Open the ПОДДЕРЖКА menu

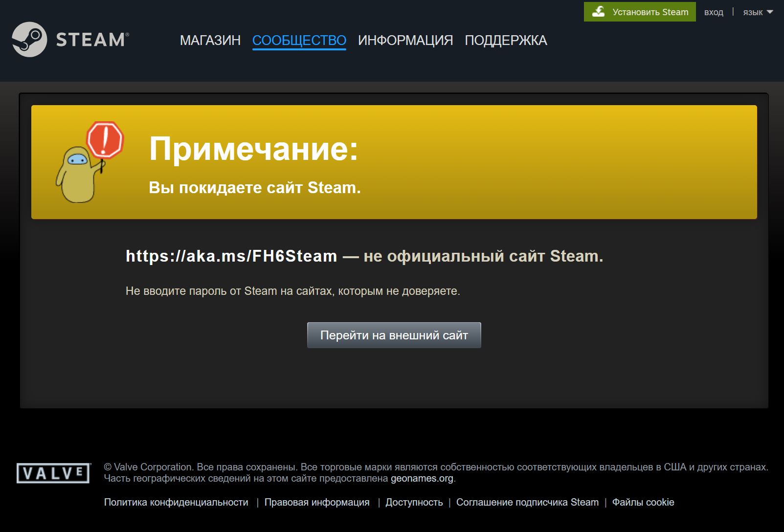(x=506, y=40)
